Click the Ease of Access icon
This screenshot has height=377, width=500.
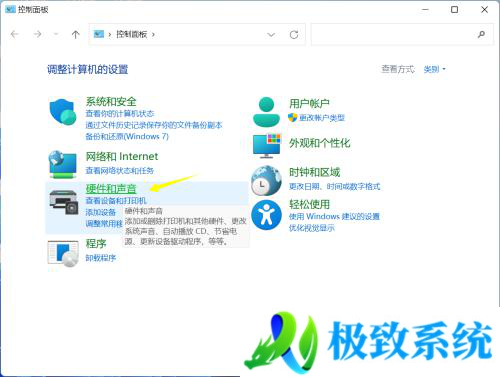tap(266, 215)
